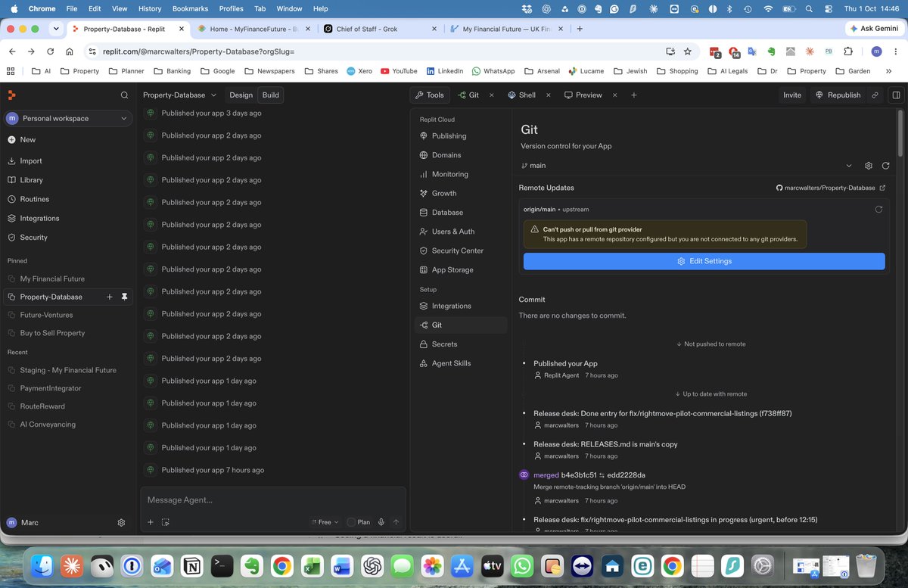Click the fetch icon beside origin/main upstream
Image resolution: width=908 pixels, height=588 pixels.
click(878, 210)
